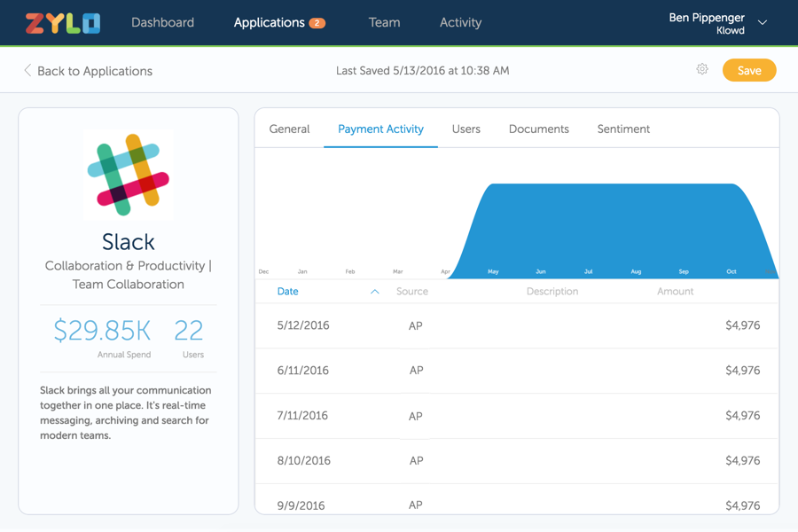Viewport: 798px width, 532px height.
Task: View the Sentiment tab
Action: click(x=623, y=129)
